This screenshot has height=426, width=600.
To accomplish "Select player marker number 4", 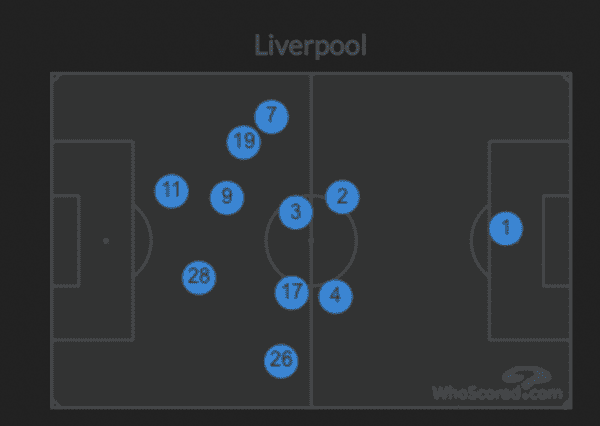I will tap(335, 296).
